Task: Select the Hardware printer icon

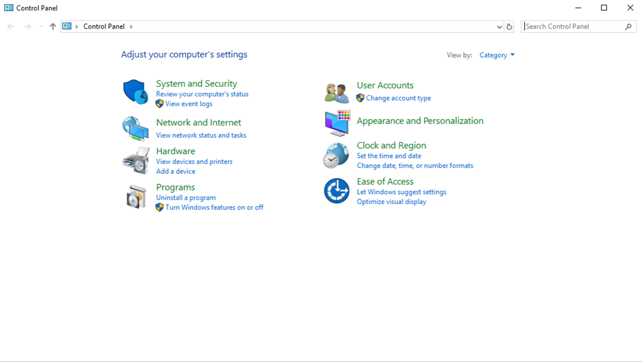Action: pos(135,160)
